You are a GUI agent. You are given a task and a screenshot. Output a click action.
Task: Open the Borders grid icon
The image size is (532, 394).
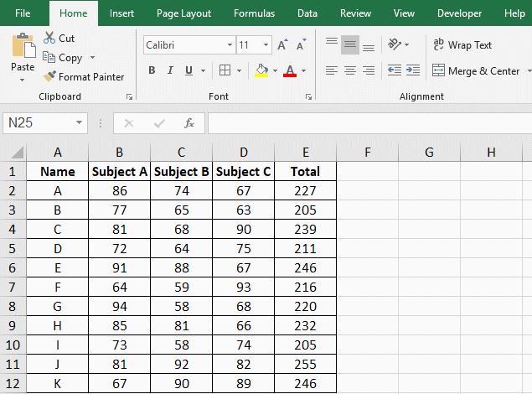[x=225, y=70]
